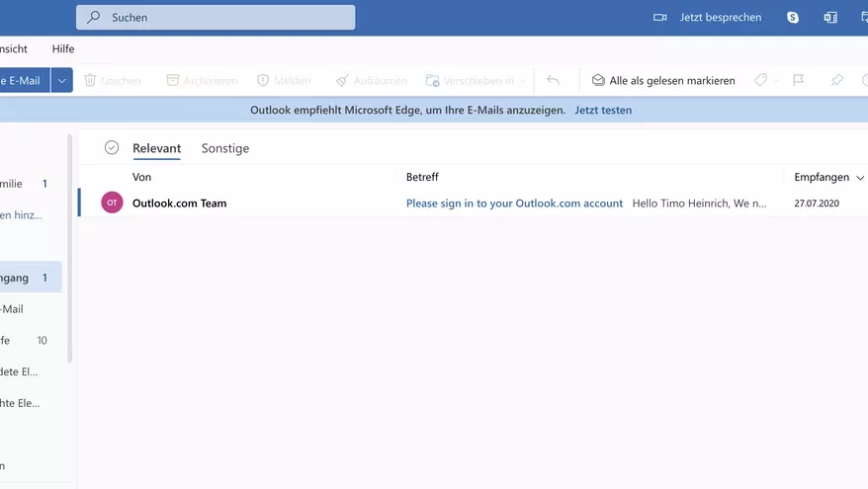Viewport: 868px width, 489px height.
Task: Expand the Verschieben in dropdown chevron
Action: (523, 81)
